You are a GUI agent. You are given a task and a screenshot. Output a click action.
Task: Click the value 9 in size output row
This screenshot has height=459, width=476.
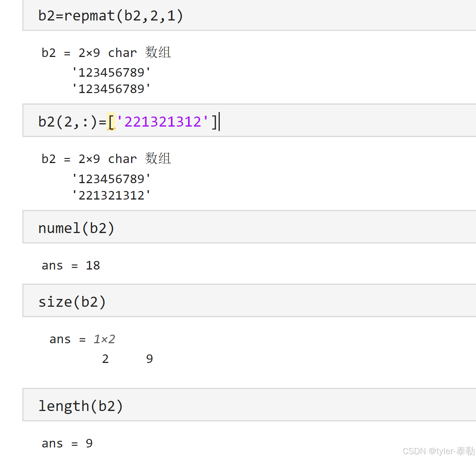coord(149,359)
